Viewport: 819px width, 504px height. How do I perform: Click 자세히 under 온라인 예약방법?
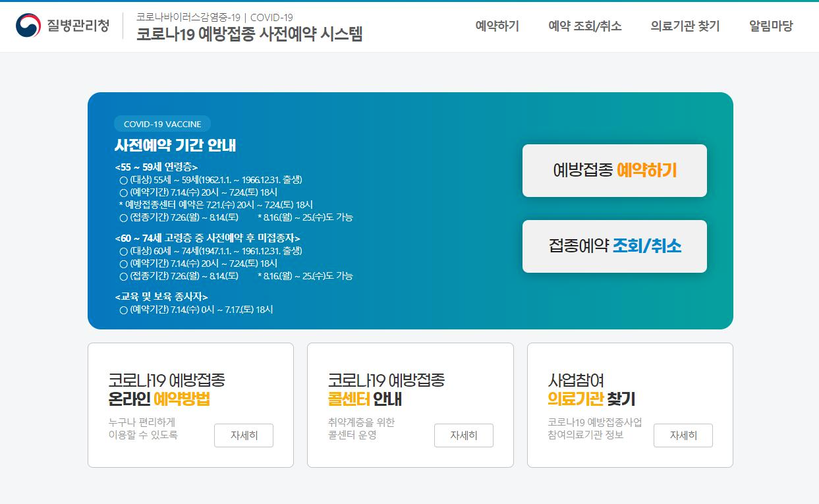(x=244, y=435)
